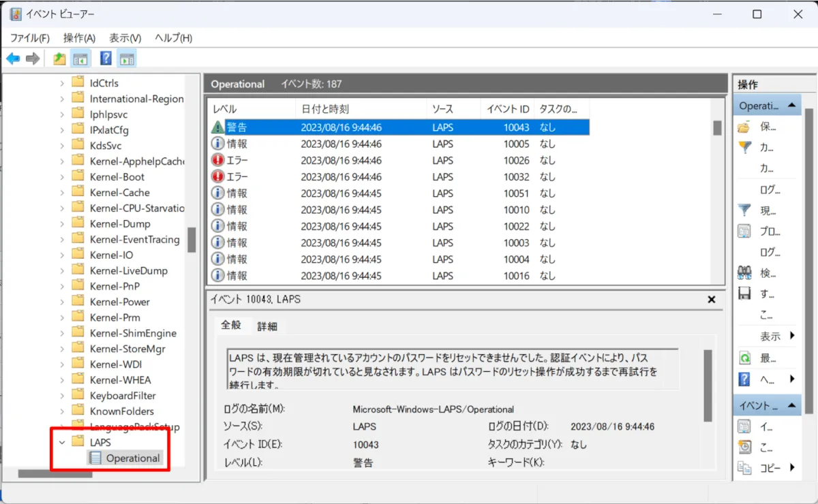Screen dimensions: 818x504
Task: Click the up-one-level folder toolbar icon
Action: click(60, 59)
